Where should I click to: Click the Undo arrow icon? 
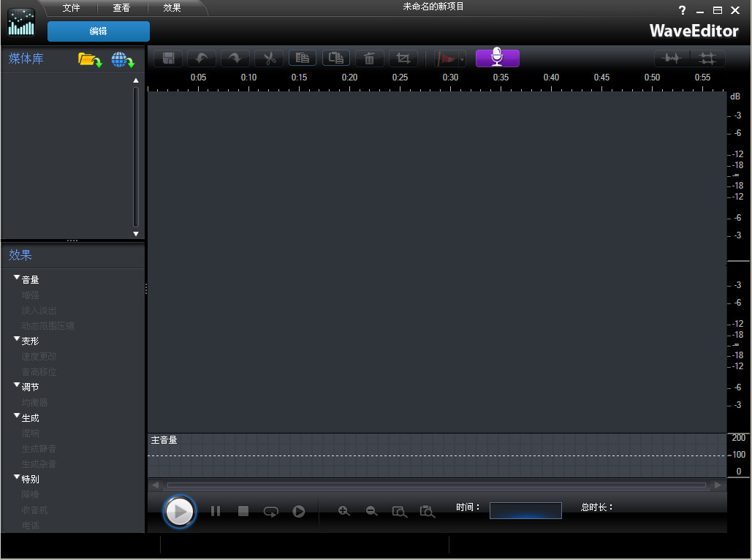point(201,58)
